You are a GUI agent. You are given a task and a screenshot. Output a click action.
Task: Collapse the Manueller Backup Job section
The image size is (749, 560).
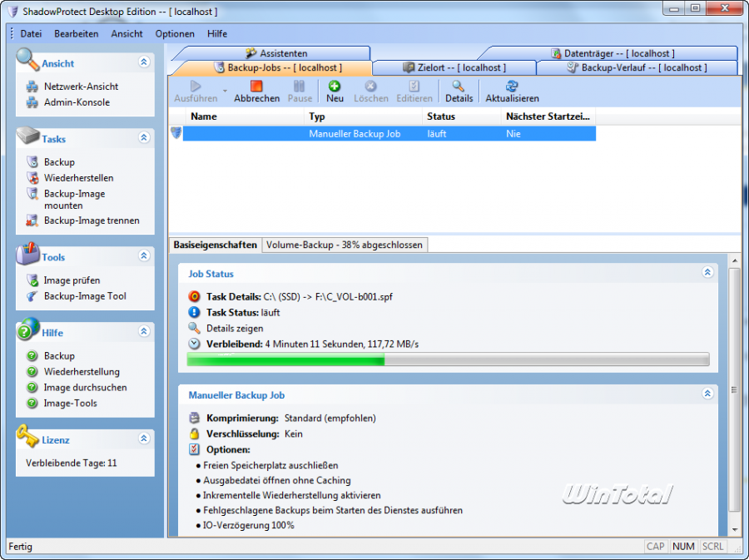[x=707, y=394]
